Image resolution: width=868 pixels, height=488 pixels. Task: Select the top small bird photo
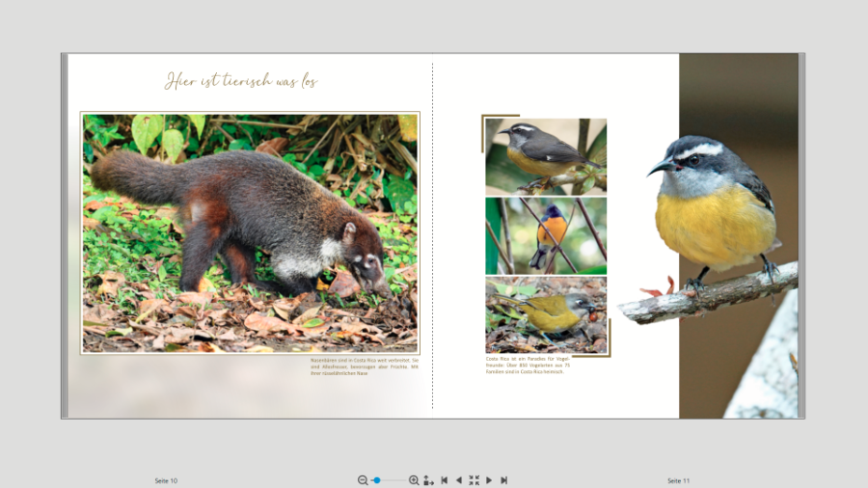pyautogui.click(x=546, y=156)
